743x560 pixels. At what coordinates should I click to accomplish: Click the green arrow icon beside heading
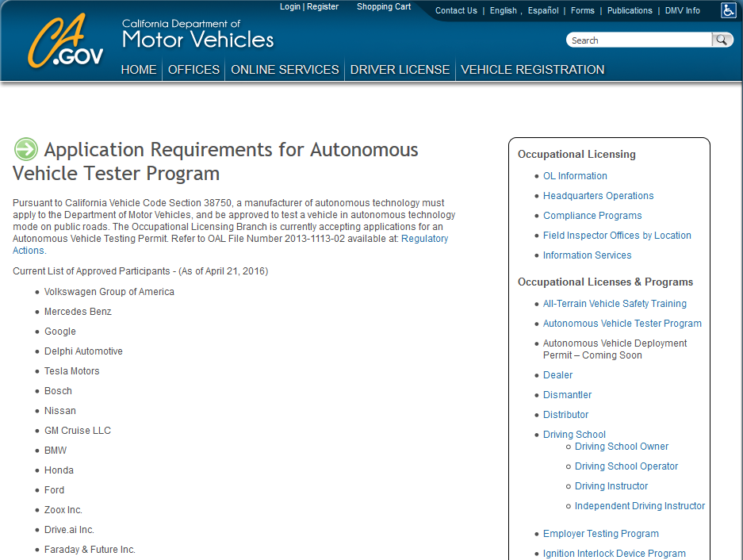[x=25, y=149]
